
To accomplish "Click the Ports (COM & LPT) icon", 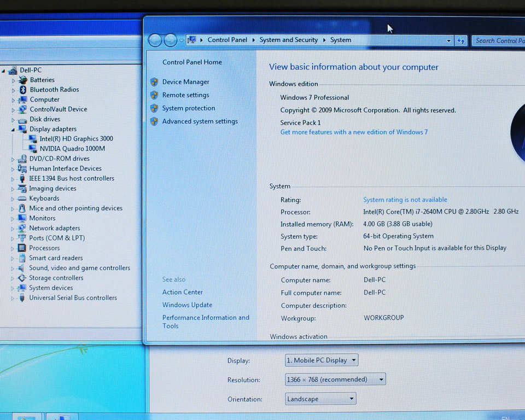I will [x=22, y=238].
